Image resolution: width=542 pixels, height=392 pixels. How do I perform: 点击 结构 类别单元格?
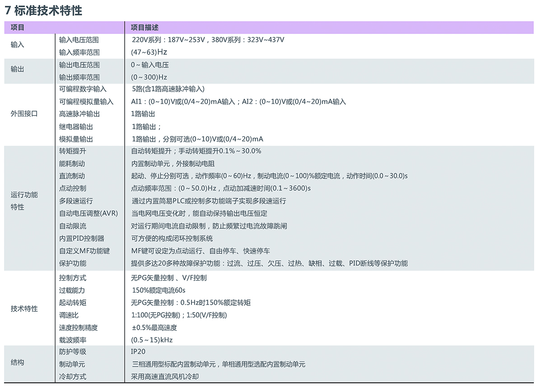coord(17,362)
